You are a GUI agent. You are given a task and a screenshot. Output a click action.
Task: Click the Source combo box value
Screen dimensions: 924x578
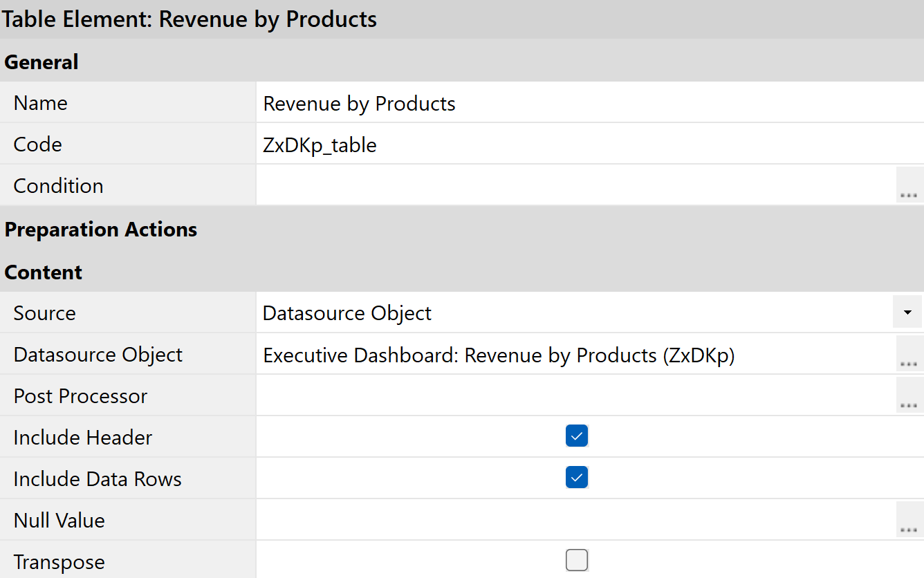(574, 313)
